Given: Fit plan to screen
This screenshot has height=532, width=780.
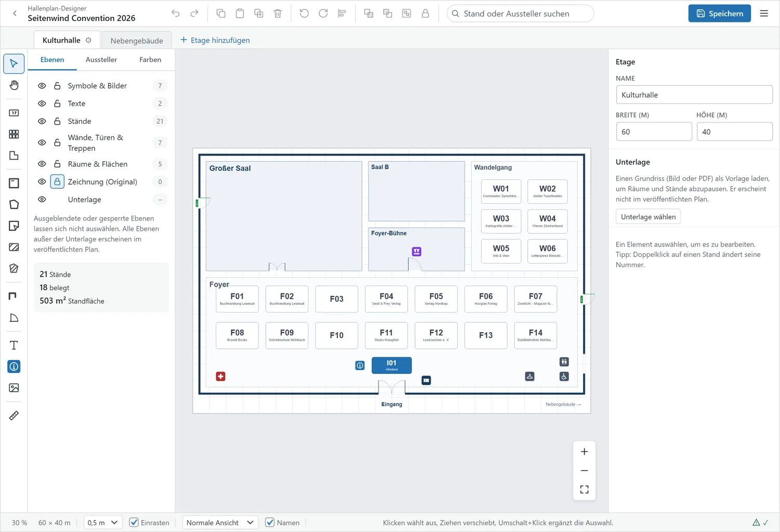Looking at the screenshot, I should pyautogui.click(x=584, y=489).
